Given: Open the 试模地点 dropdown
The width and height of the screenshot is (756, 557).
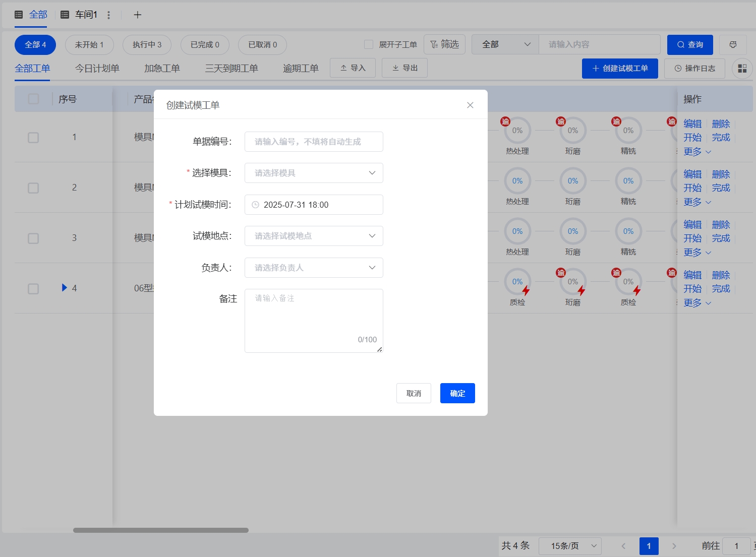Looking at the screenshot, I should point(314,236).
